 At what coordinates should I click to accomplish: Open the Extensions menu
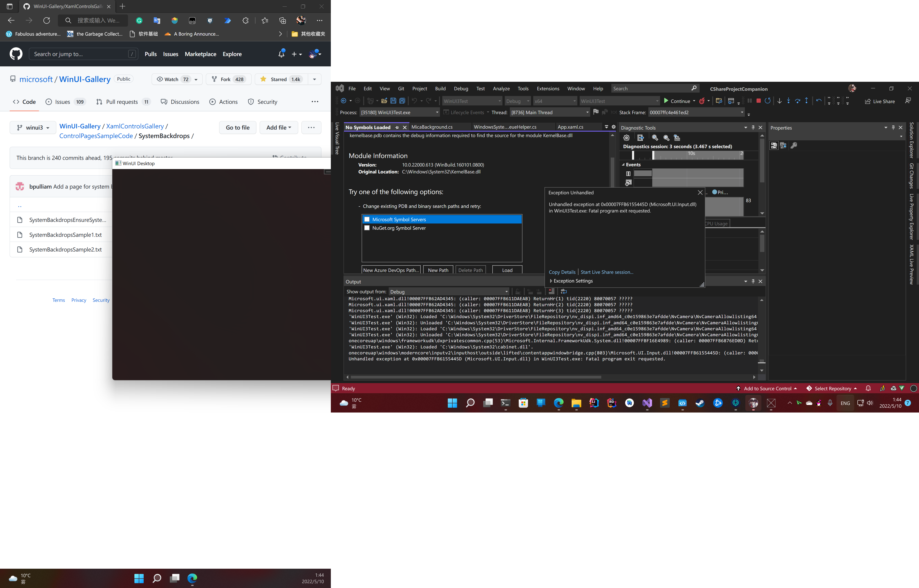548,89
